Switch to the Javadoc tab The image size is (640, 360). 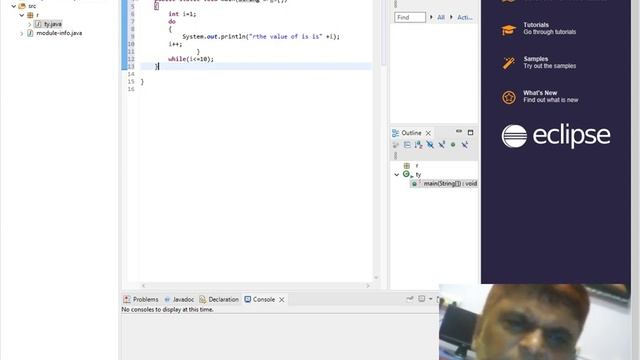tap(183, 300)
